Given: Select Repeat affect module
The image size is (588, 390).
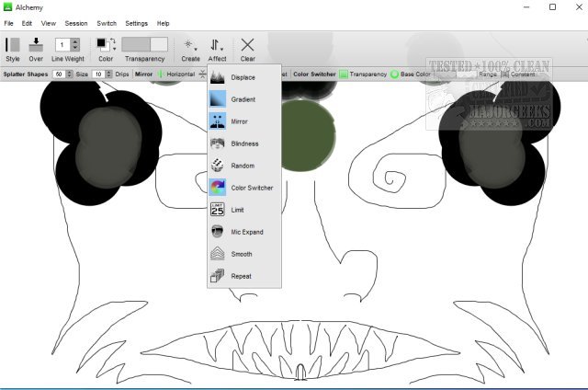Looking at the screenshot, I should tap(244, 276).
